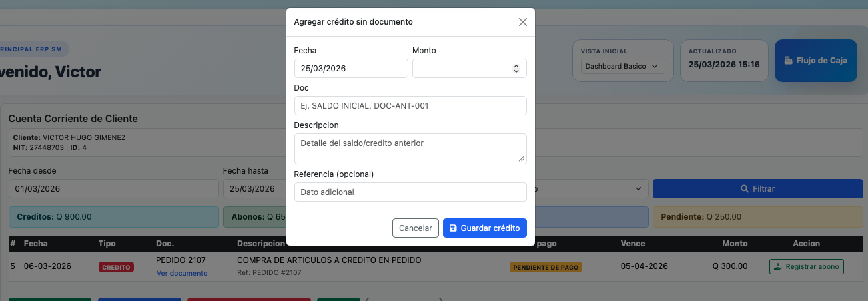Open the Ver documento link
The width and height of the screenshot is (868, 301).
(x=182, y=273)
